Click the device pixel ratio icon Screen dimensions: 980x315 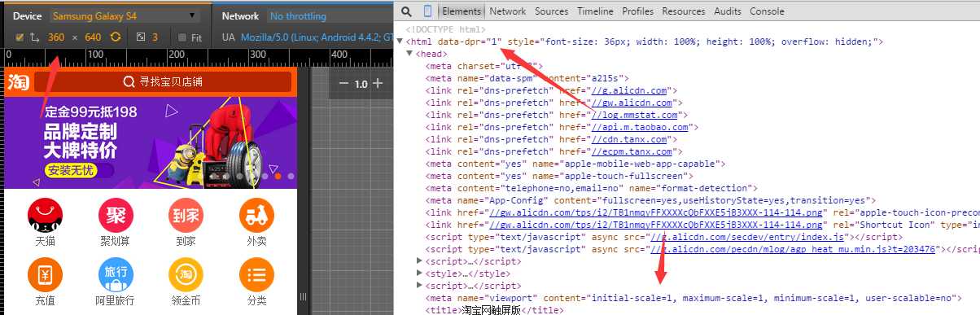coord(140,37)
